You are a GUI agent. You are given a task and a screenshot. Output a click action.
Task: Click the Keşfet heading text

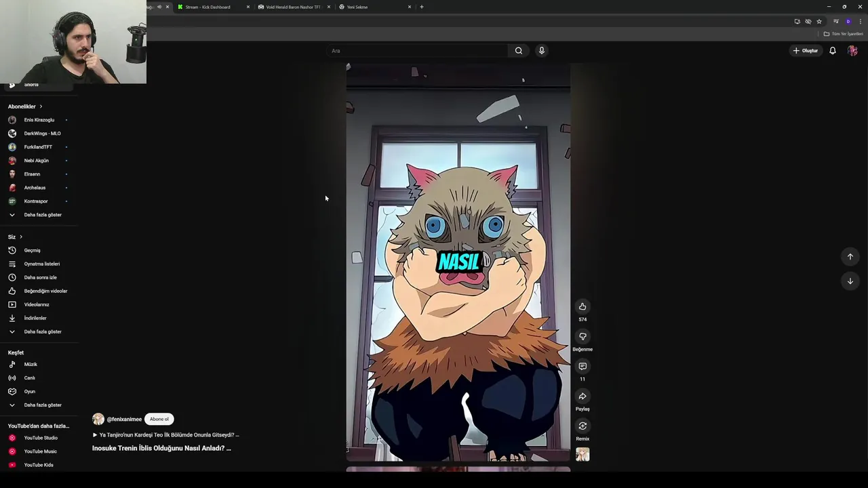point(16,352)
